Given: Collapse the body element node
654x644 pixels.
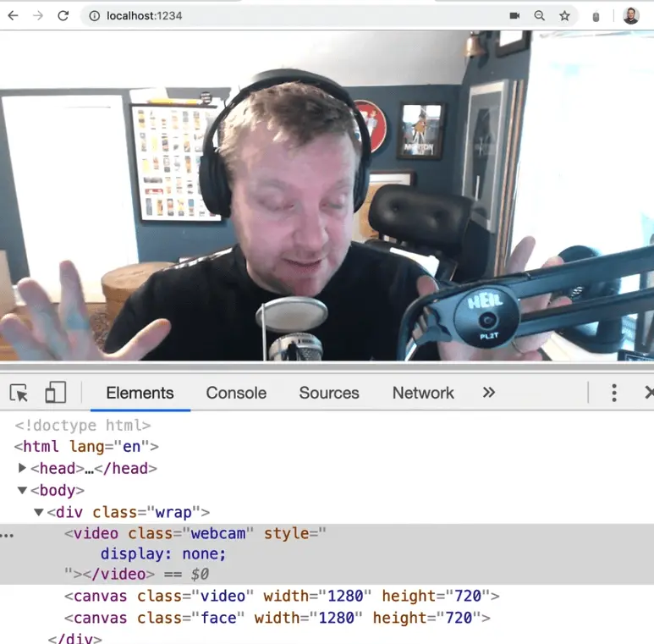Looking at the screenshot, I should tap(23, 490).
